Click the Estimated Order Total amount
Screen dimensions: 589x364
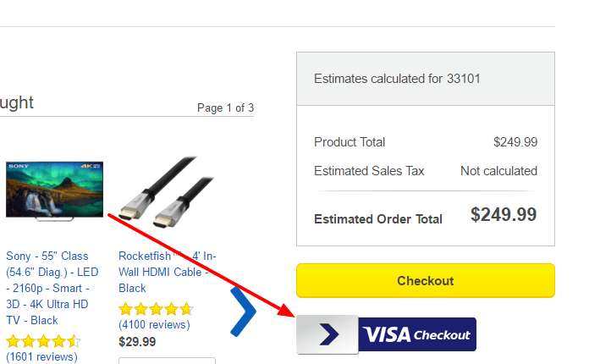tap(504, 214)
